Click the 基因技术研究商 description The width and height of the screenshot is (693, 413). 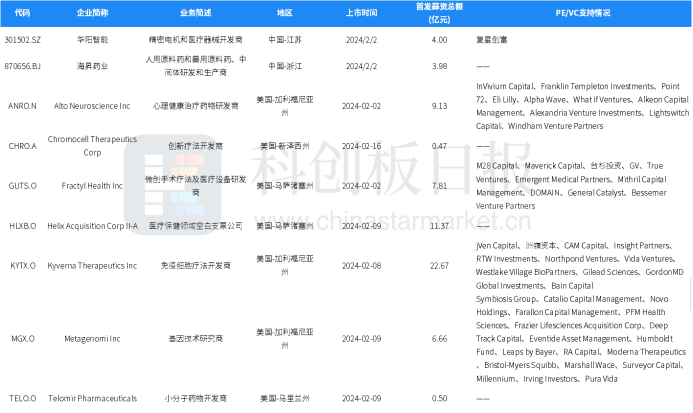196,339
